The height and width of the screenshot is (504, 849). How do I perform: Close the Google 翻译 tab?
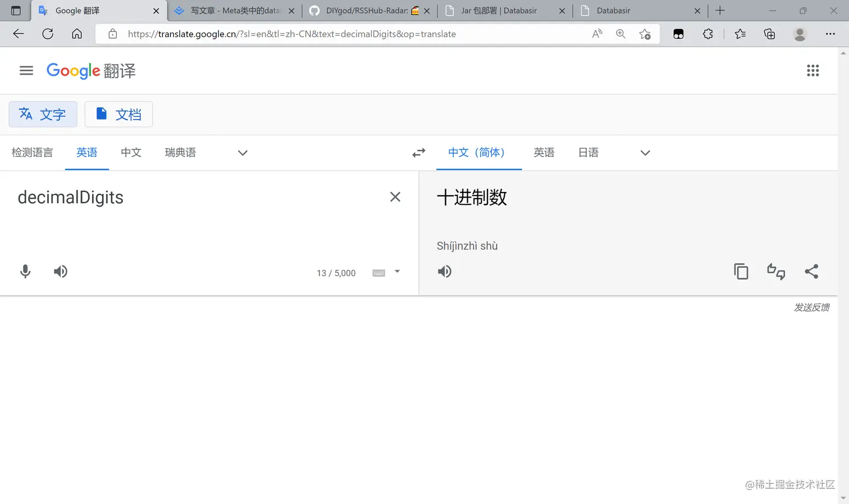click(156, 11)
